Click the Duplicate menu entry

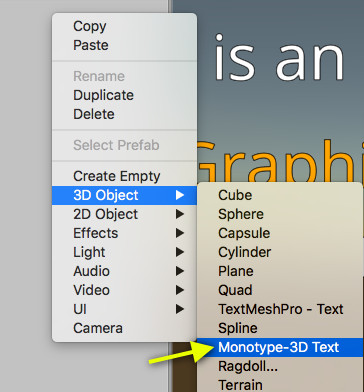pyautogui.click(x=124, y=95)
